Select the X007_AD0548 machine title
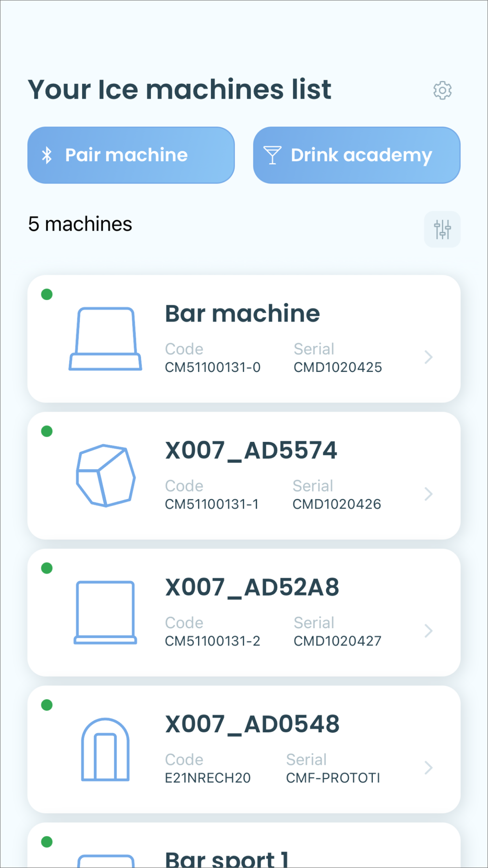 (252, 724)
